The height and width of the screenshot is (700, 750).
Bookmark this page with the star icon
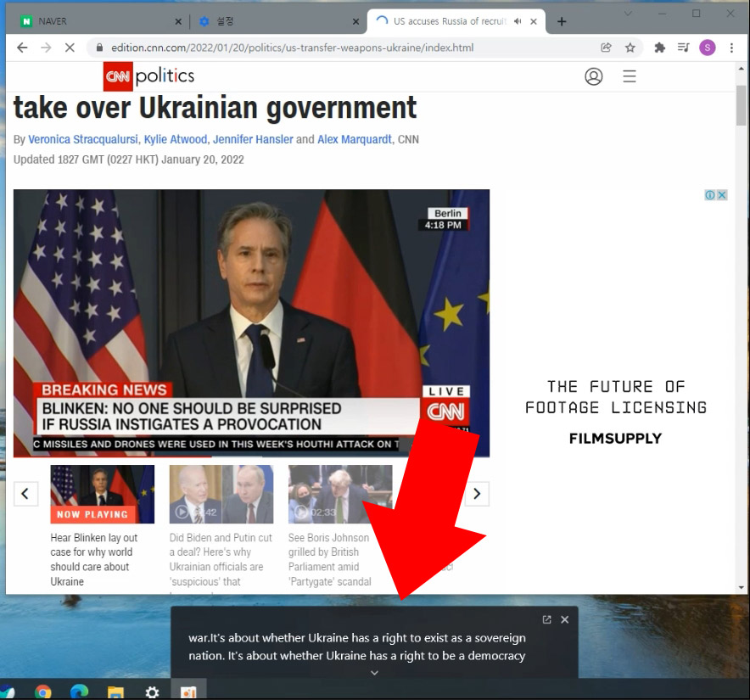630,48
